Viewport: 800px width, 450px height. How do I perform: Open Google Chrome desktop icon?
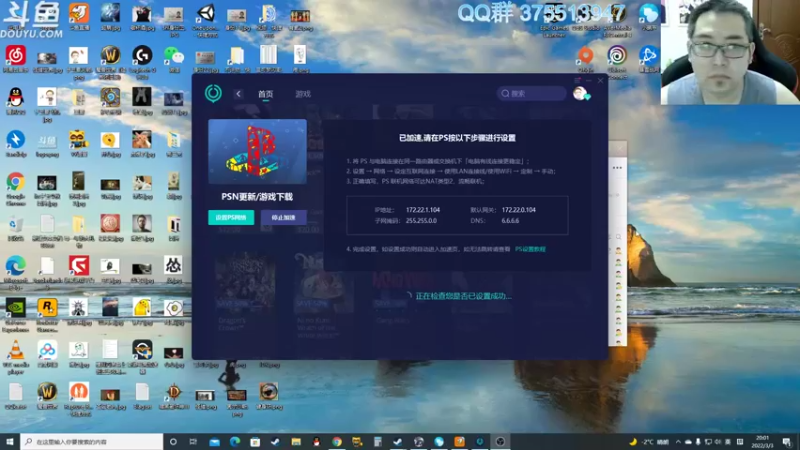(x=16, y=182)
